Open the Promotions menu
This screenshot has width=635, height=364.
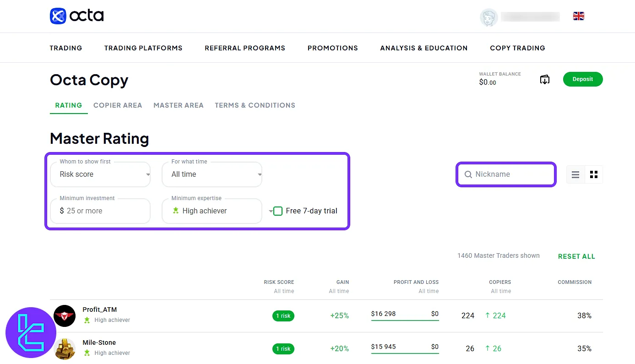coord(333,48)
